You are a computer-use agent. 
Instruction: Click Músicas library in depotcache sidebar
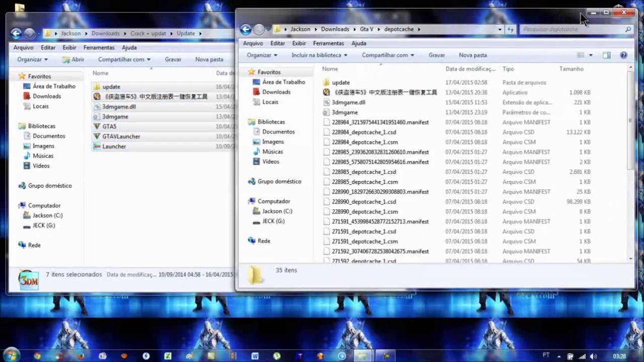pyautogui.click(x=272, y=152)
